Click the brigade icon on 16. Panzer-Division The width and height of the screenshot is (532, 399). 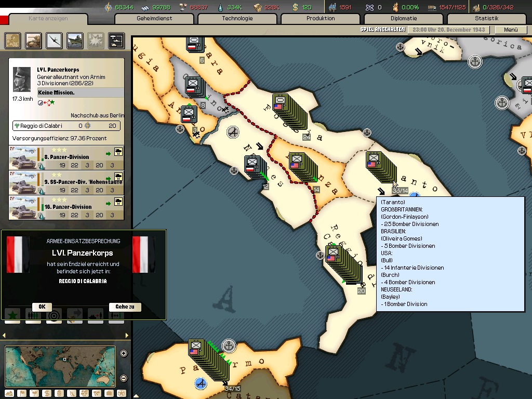click(x=118, y=201)
